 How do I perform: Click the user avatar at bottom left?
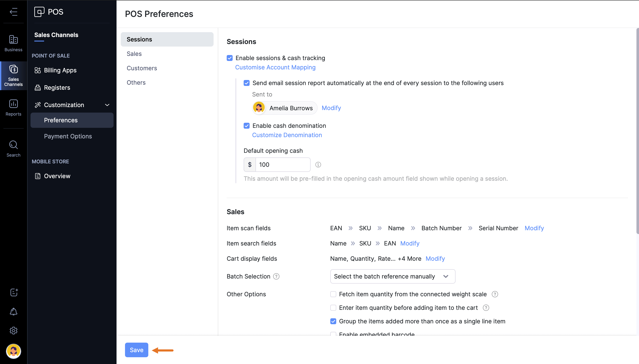click(x=14, y=351)
